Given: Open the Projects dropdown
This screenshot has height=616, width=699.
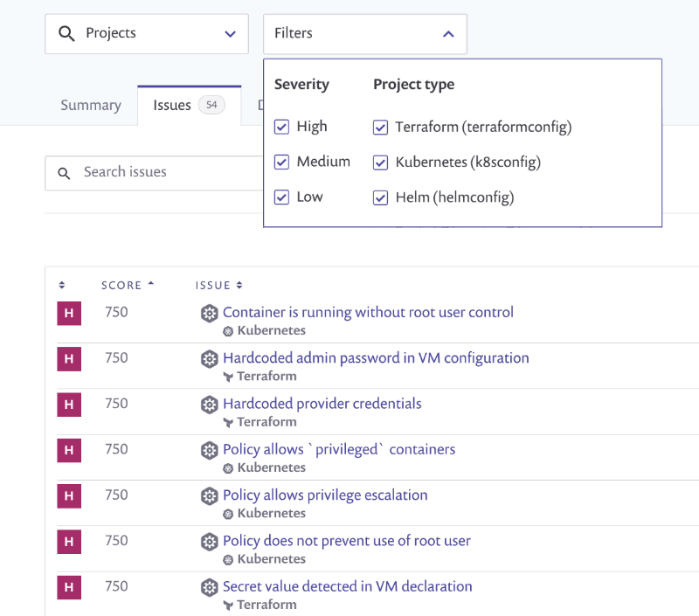Looking at the screenshot, I should 231,33.
